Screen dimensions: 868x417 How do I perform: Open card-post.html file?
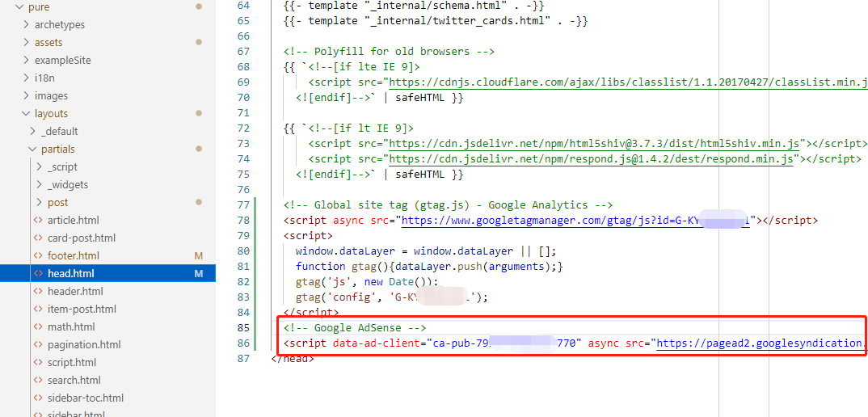click(82, 238)
